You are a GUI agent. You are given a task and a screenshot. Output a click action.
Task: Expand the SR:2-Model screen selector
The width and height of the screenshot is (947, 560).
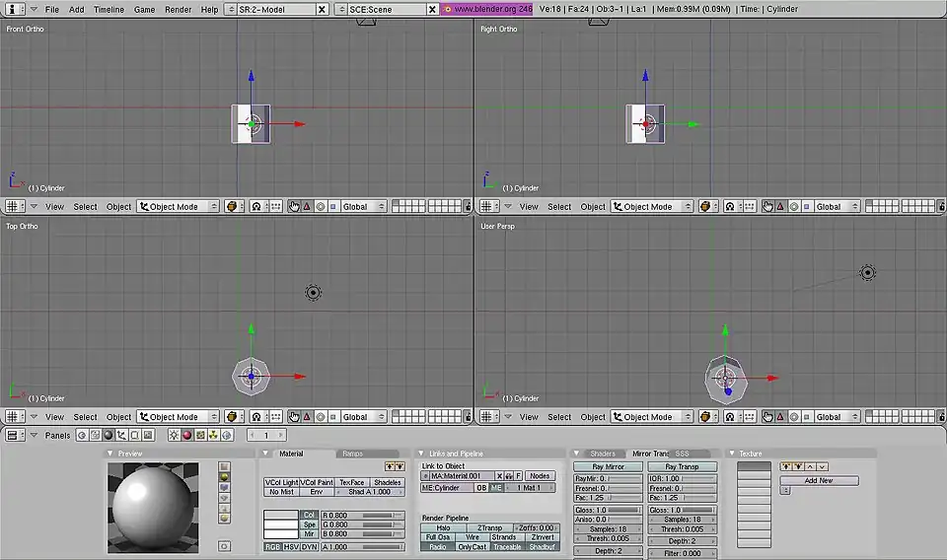pos(276,9)
